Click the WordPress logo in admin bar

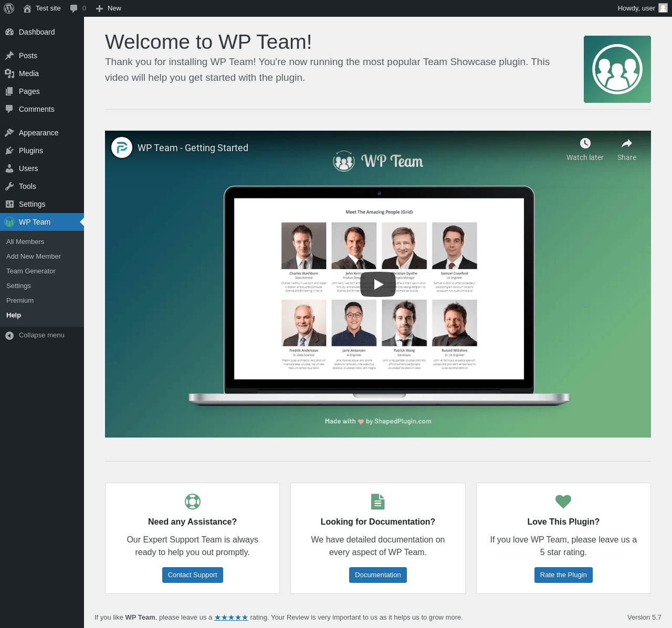click(x=9, y=8)
